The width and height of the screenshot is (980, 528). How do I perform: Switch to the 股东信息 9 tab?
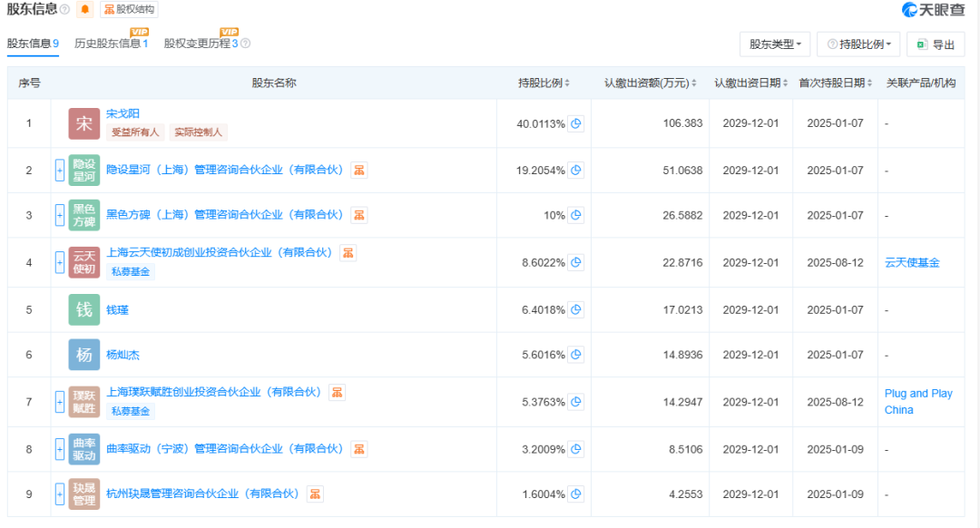[x=34, y=44]
